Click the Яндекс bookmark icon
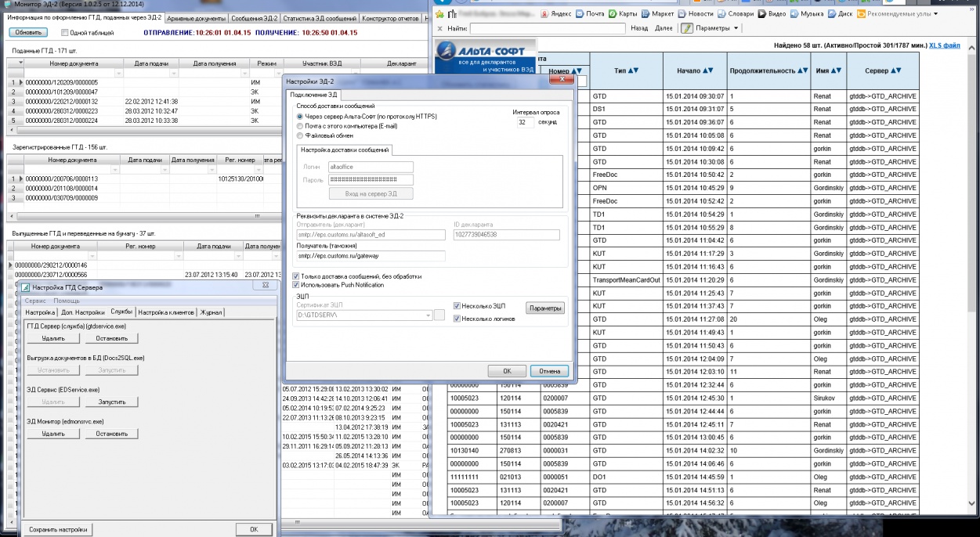The height and width of the screenshot is (537, 980). 544,14
